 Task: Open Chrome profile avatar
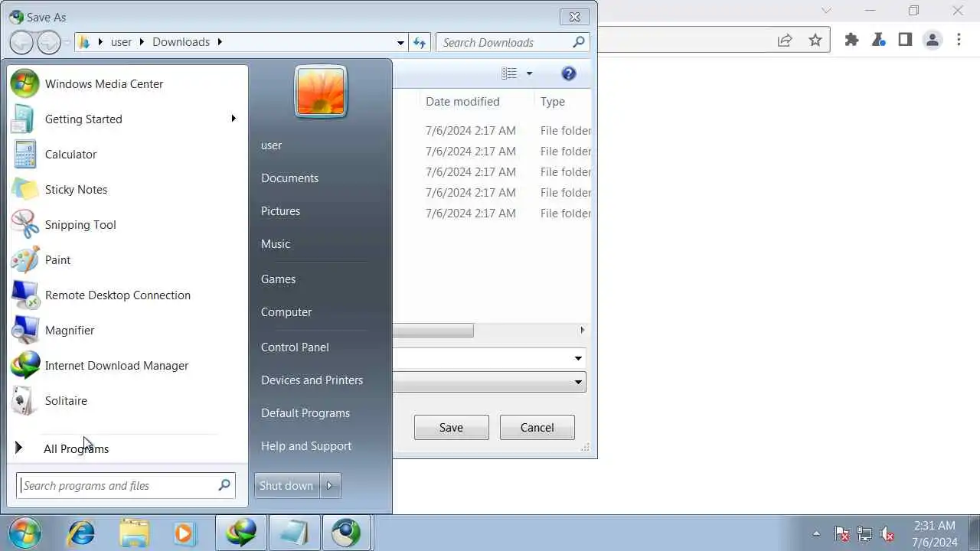(x=932, y=40)
